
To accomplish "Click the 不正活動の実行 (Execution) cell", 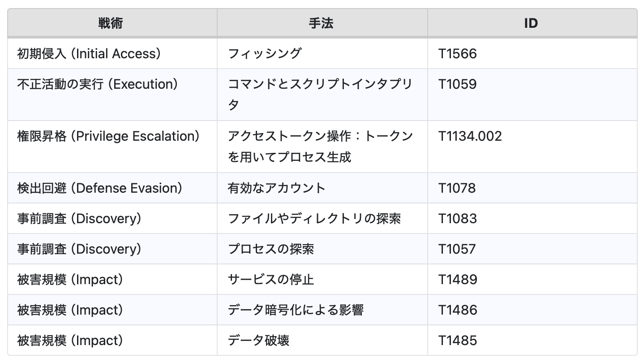I will click(98, 84).
